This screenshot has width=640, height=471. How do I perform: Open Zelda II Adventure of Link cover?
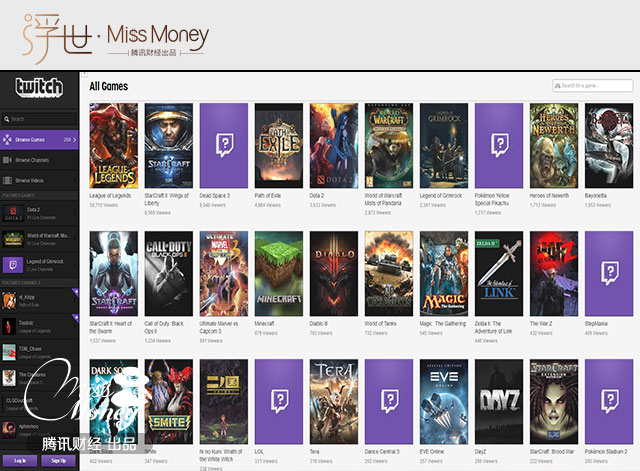(x=499, y=273)
